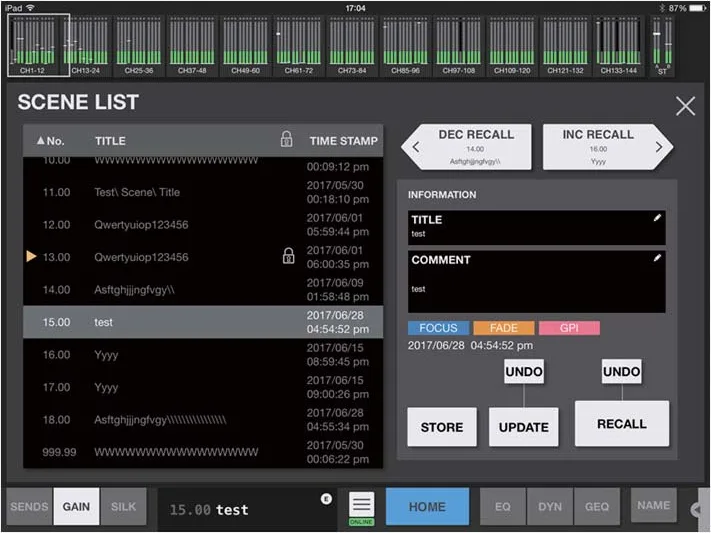The width and height of the screenshot is (711, 533).
Task: Check the iPad battery indicator
Action: click(697, 8)
